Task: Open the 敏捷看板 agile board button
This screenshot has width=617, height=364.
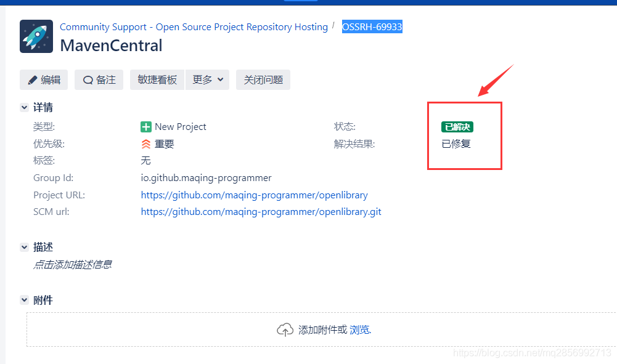Action: coord(157,80)
